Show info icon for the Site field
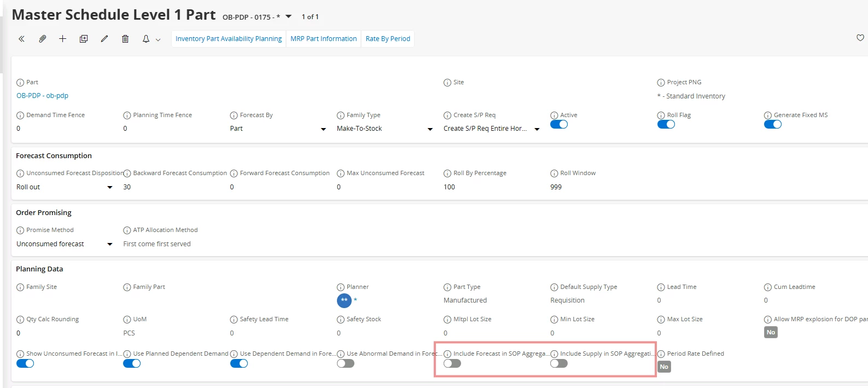 [x=447, y=83]
